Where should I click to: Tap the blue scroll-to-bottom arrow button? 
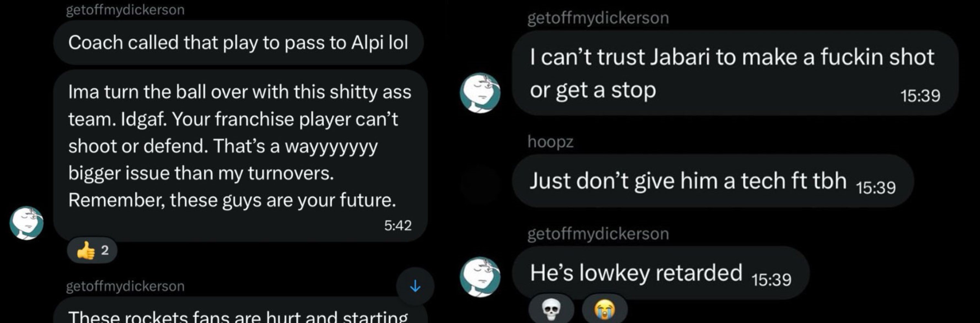pyautogui.click(x=415, y=286)
